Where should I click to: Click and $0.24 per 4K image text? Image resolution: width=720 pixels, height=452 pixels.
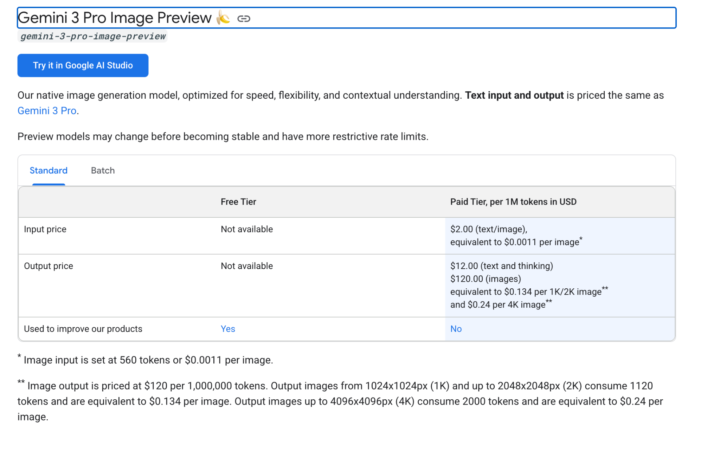click(x=501, y=305)
